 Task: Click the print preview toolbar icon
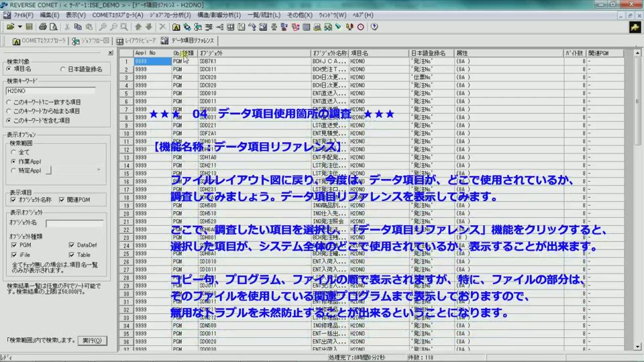(x=53, y=27)
